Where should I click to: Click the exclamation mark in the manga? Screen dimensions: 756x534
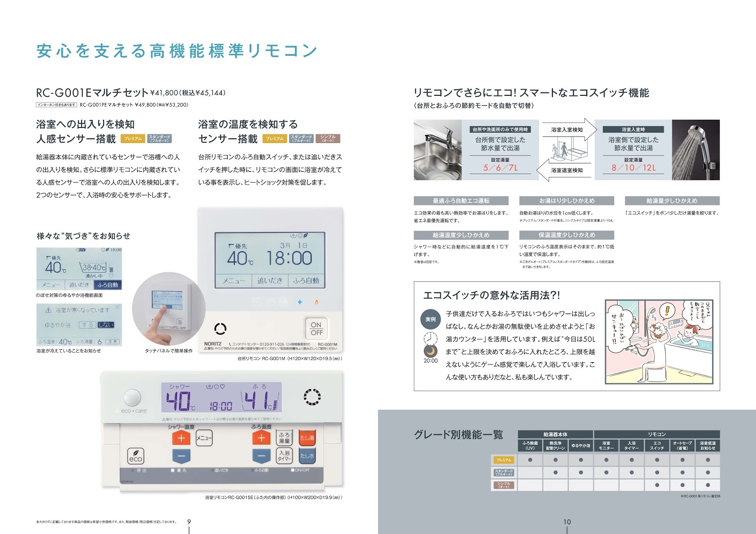[667, 310]
